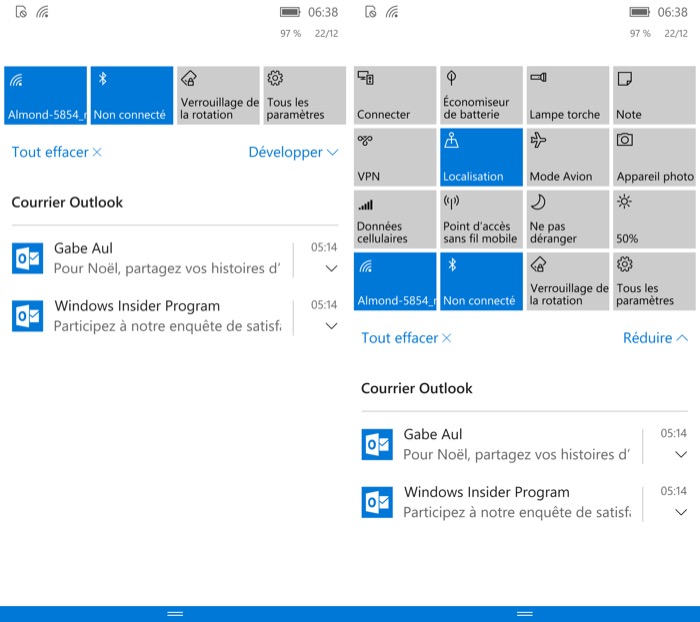Tap SIM status icon in left status bar

(21, 12)
